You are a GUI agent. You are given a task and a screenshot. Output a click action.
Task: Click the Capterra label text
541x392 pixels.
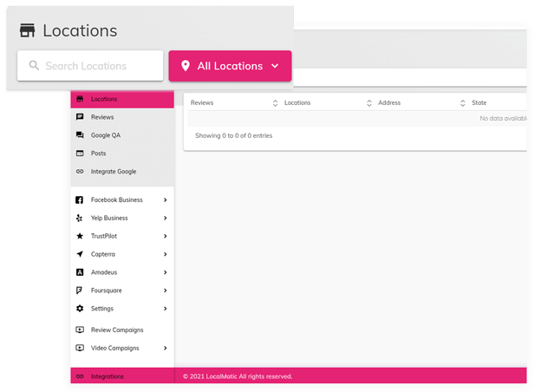click(103, 254)
